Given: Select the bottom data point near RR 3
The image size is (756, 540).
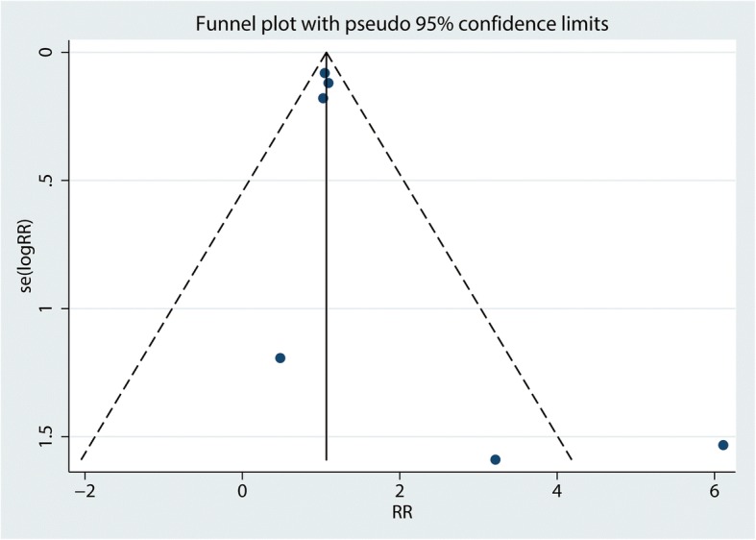Looking at the screenshot, I should coord(495,460).
